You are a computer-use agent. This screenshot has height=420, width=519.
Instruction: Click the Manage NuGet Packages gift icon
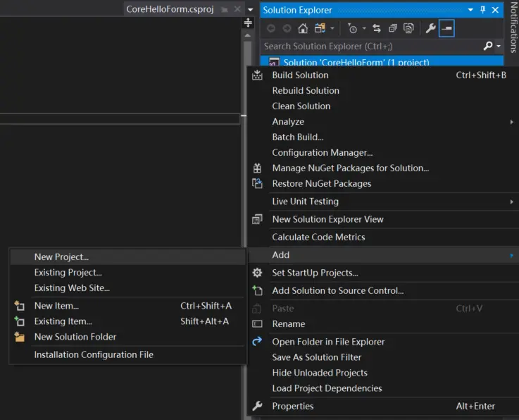257,168
